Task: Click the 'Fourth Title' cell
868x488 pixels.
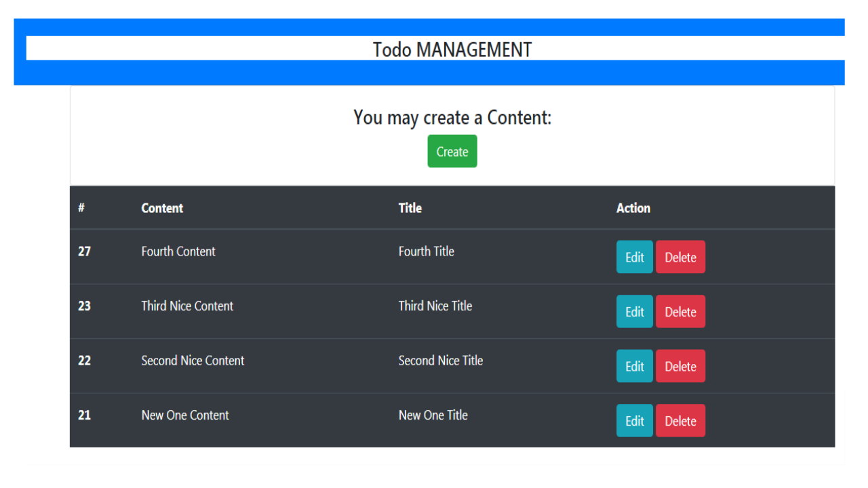Action: [x=427, y=251]
